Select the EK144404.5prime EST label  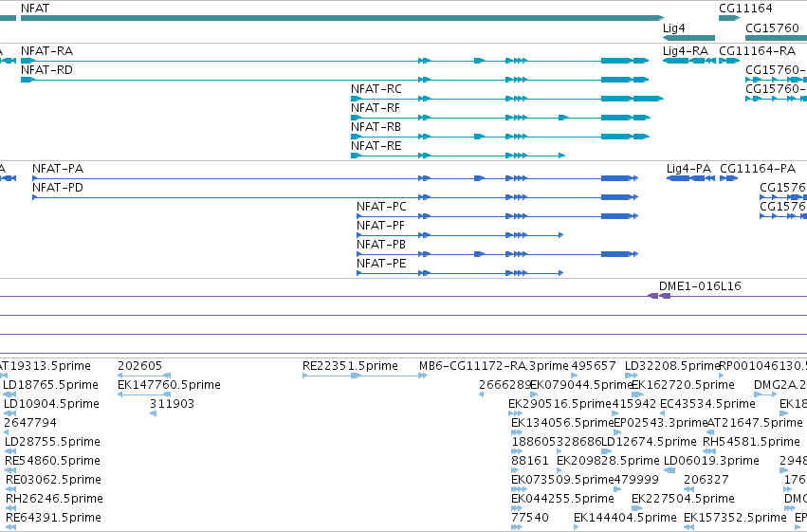(x=625, y=519)
